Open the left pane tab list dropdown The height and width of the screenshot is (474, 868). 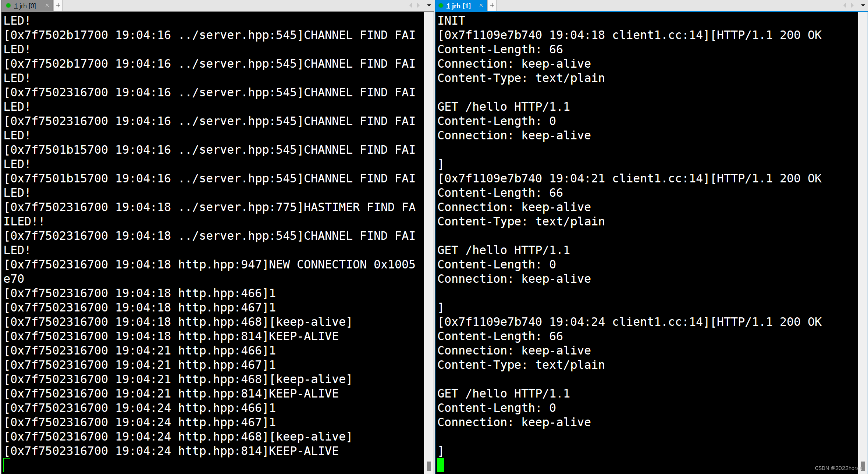coord(429,6)
